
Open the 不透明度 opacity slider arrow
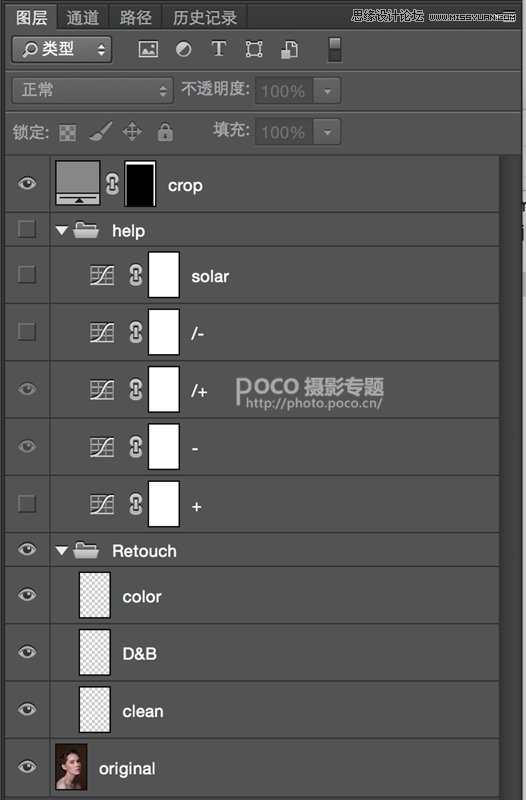[327, 91]
